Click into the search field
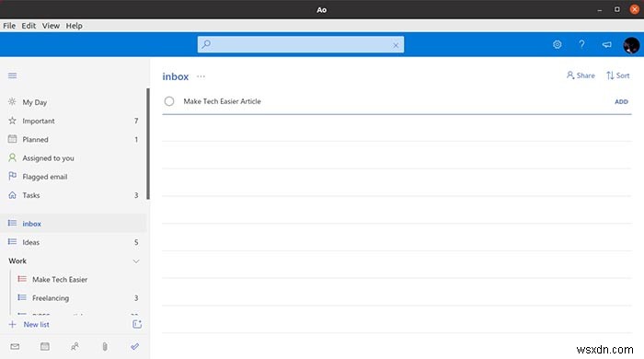 (x=301, y=44)
